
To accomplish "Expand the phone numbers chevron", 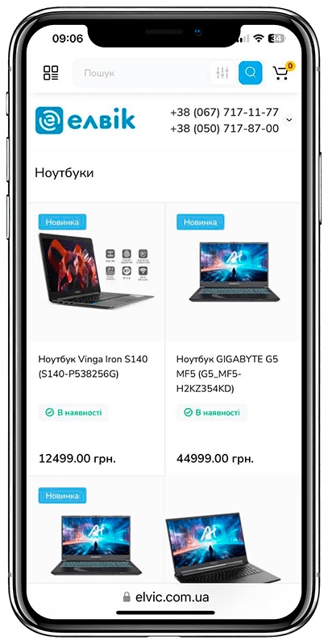I will coord(289,120).
